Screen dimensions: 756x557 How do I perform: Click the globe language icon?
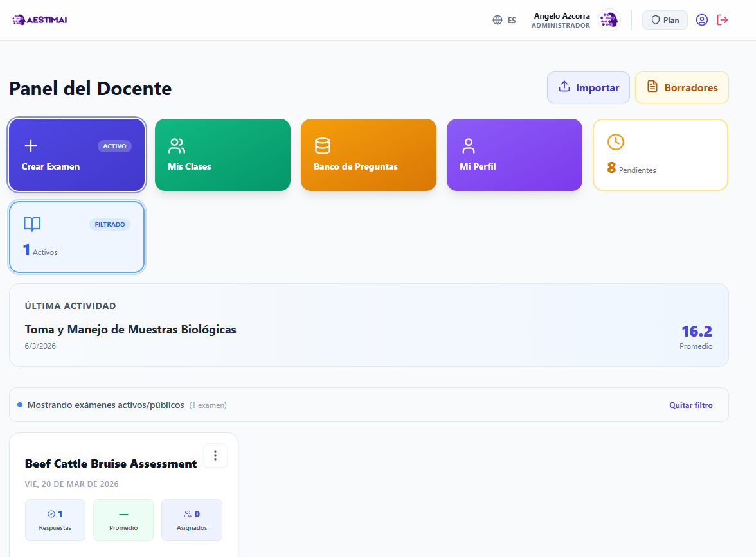coord(498,21)
